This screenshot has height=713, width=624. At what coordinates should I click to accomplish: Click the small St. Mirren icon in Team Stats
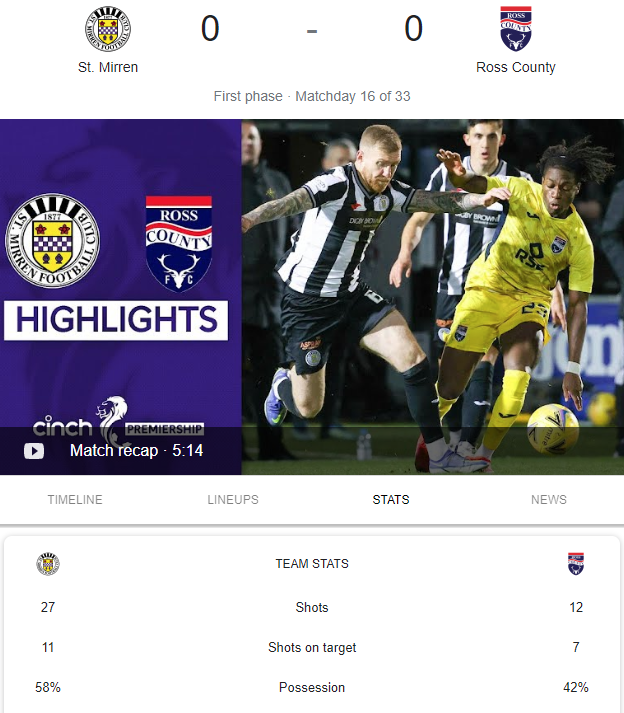48,564
